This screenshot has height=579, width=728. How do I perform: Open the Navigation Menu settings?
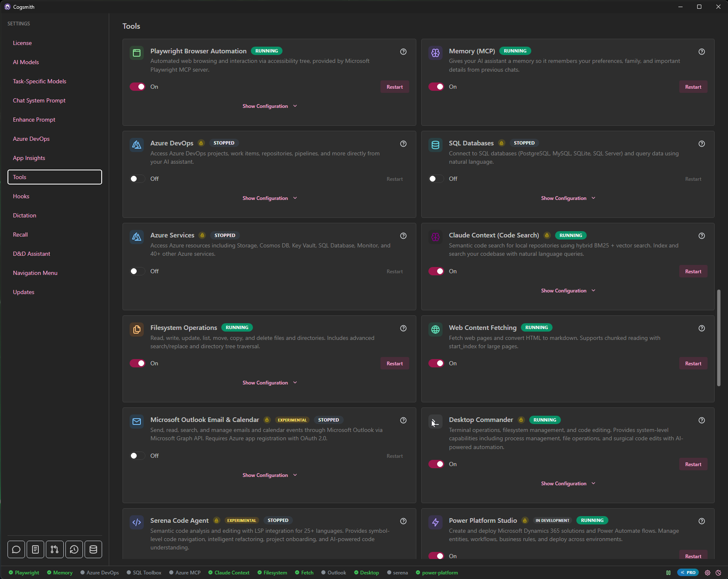55,273
